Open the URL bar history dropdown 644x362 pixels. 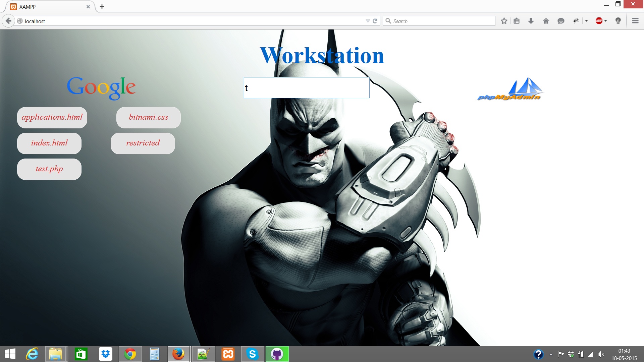point(368,21)
